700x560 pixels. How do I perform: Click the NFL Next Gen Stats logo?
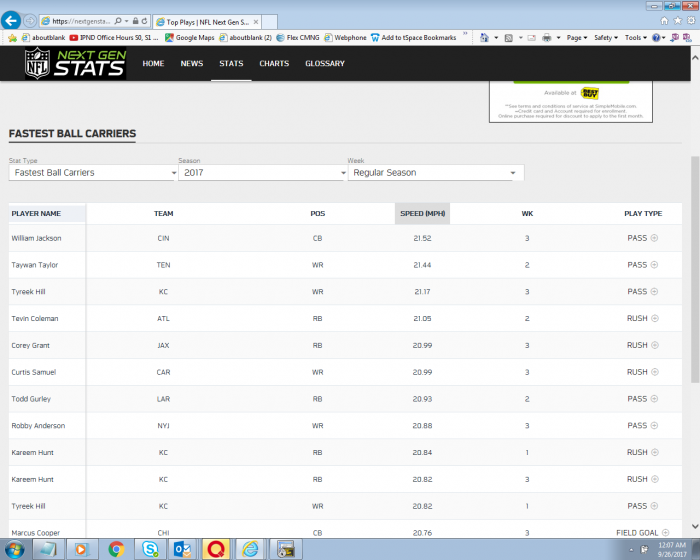[x=75, y=64]
